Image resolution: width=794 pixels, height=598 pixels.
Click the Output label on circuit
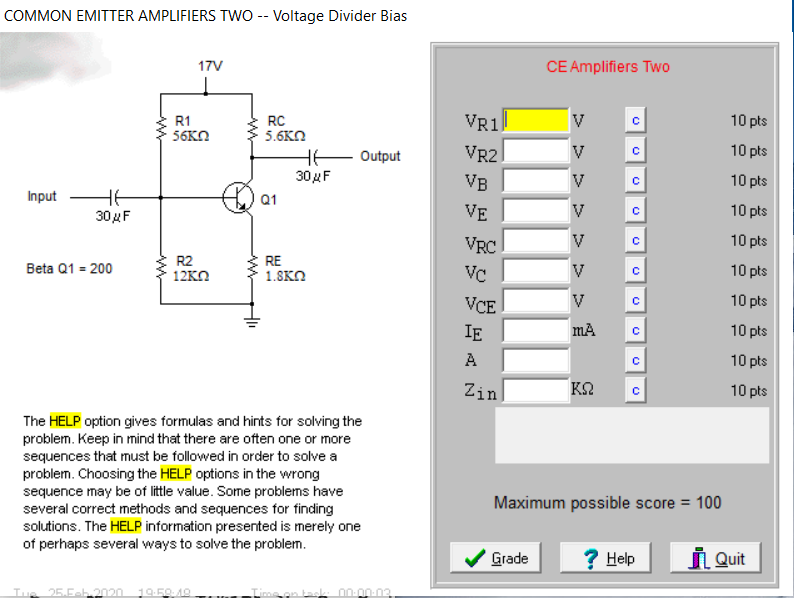point(380,156)
